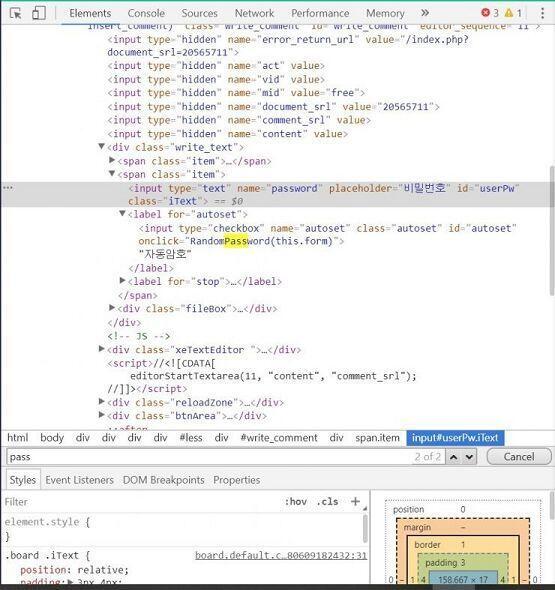This screenshot has height=590, width=555.
Task: Select the hidden input name mid line
Action: tap(236, 93)
